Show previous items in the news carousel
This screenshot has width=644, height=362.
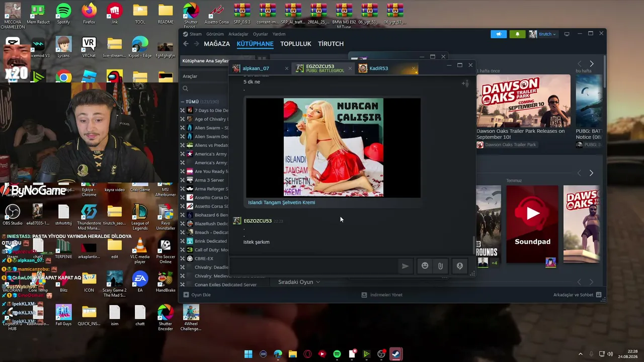pyautogui.click(x=580, y=64)
